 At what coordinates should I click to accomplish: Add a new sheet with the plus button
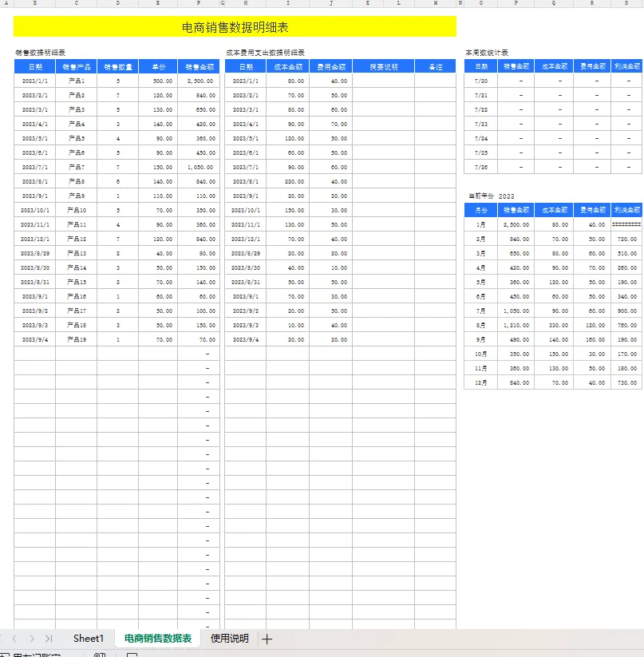[x=267, y=639]
